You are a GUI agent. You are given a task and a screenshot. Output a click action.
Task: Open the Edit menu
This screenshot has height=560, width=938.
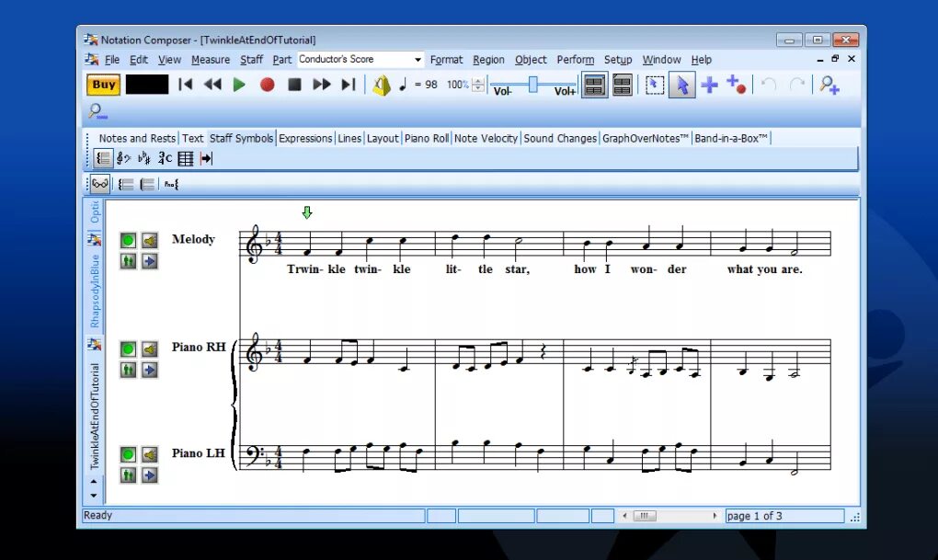(138, 59)
